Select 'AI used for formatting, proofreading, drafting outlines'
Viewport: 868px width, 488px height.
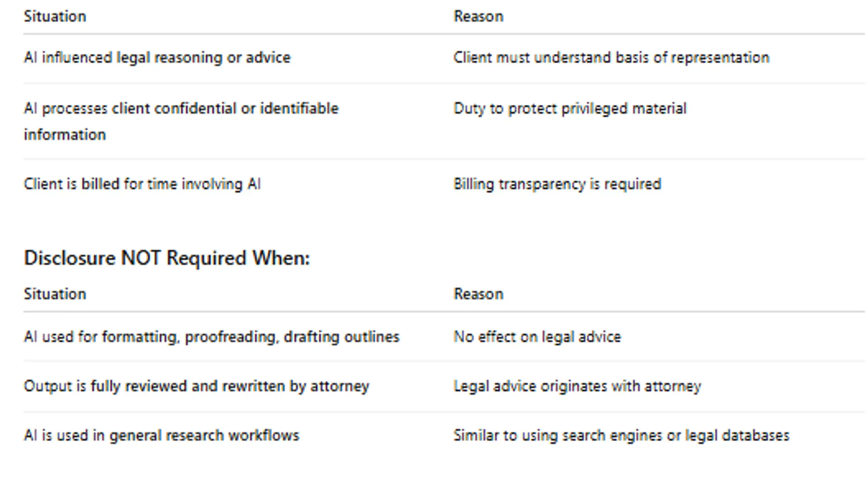tap(212, 337)
